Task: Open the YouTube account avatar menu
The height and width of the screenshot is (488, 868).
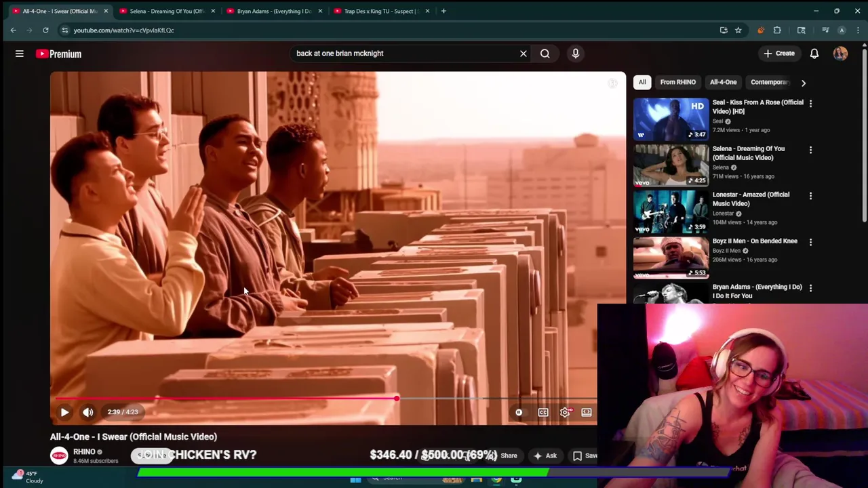Action: click(x=840, y=54)
